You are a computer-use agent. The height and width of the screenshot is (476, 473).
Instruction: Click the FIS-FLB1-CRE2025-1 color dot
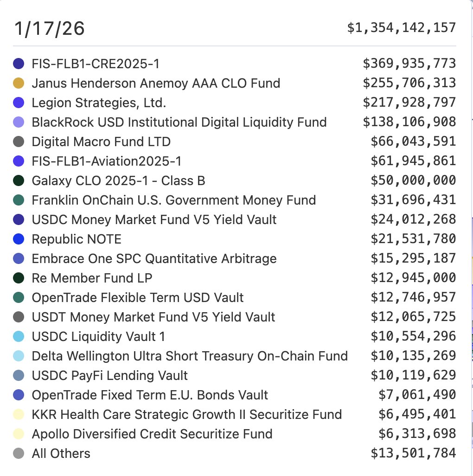(19, 64)
